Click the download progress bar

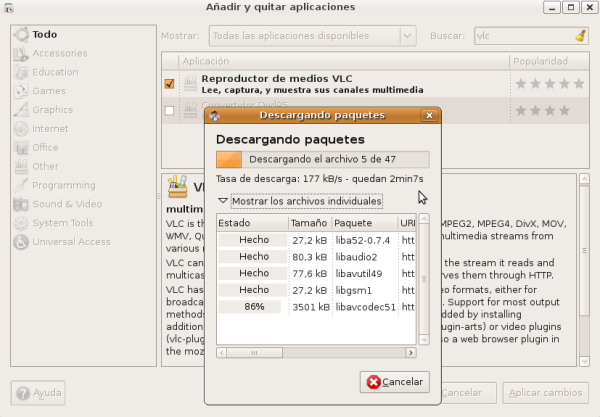(322, 159)
